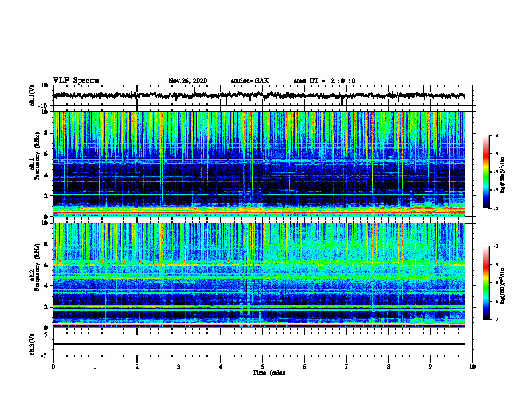
Task: Click the 'start UT = 2 : 0 : 0' text
Action: pos(324,81)
